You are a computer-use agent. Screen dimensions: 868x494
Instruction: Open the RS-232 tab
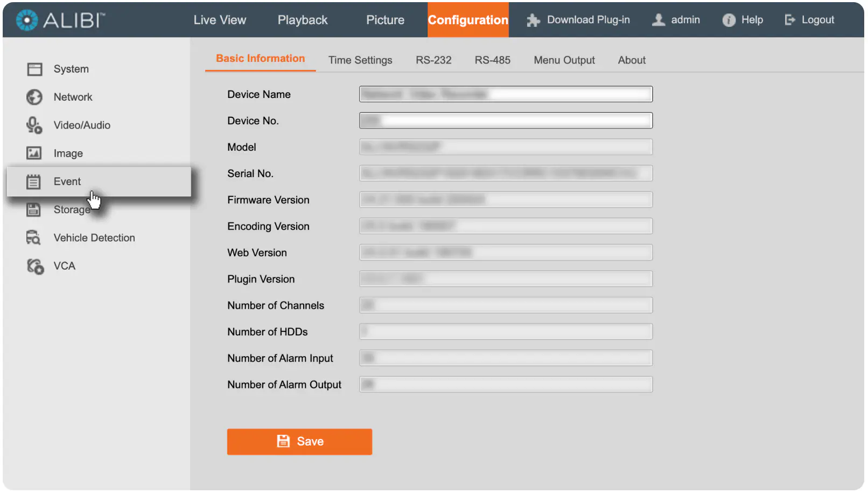433,60
